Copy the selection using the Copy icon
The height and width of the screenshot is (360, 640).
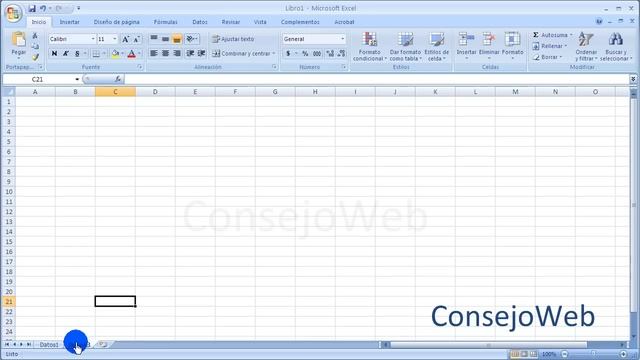pyautogui.click(x=35, y=47)
